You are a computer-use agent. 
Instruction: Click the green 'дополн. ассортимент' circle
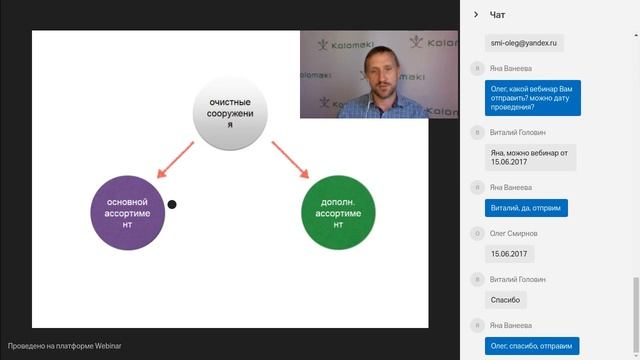pos(338,213)
